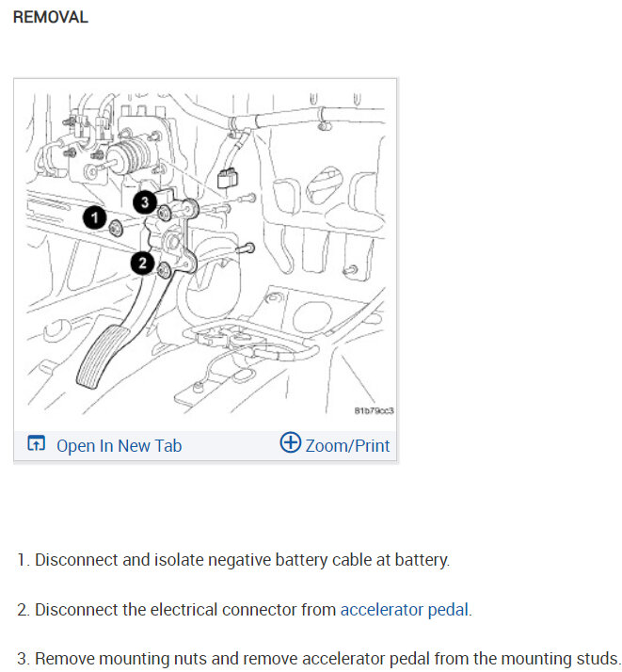Follow the accelerator pedal hyperlink
This screenshot has height=672, width=622.
point(404,610)
